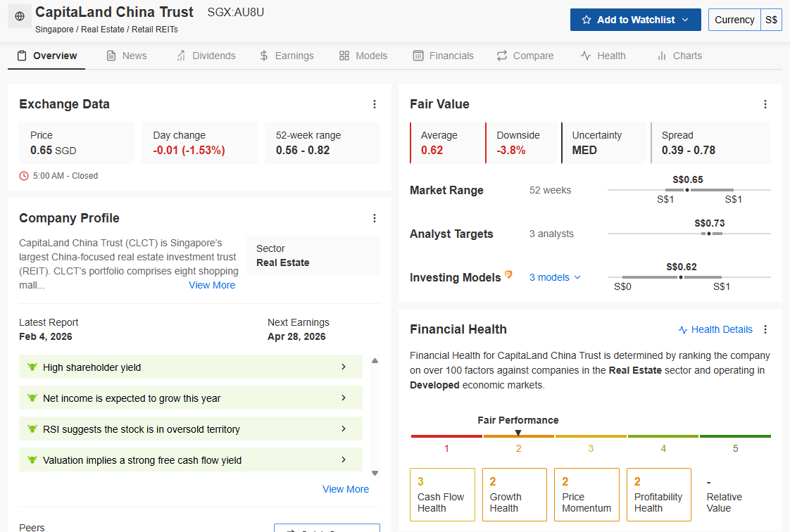790x532 pixels.
Task: Open the Compare tab
Action: click(x=525, y=56)
